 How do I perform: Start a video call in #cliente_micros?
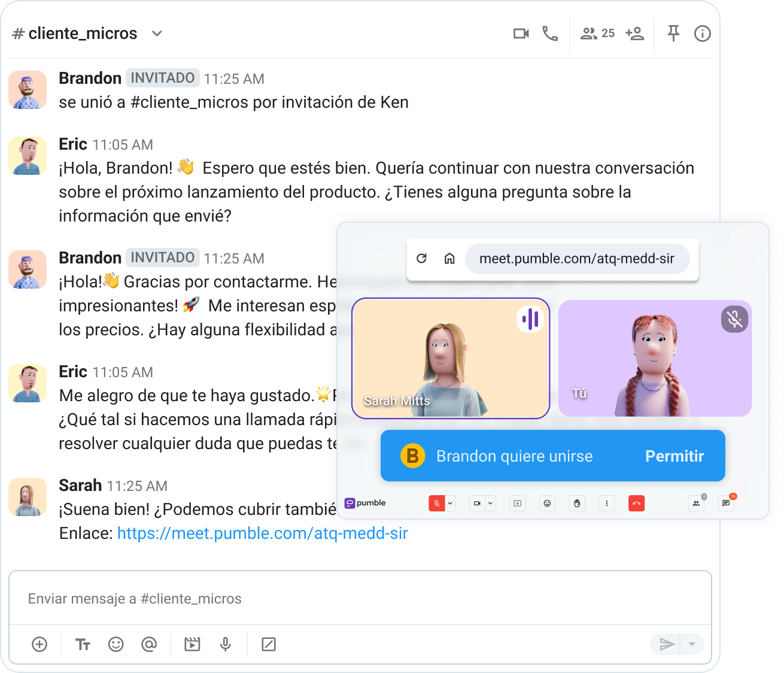click(520, 34)
